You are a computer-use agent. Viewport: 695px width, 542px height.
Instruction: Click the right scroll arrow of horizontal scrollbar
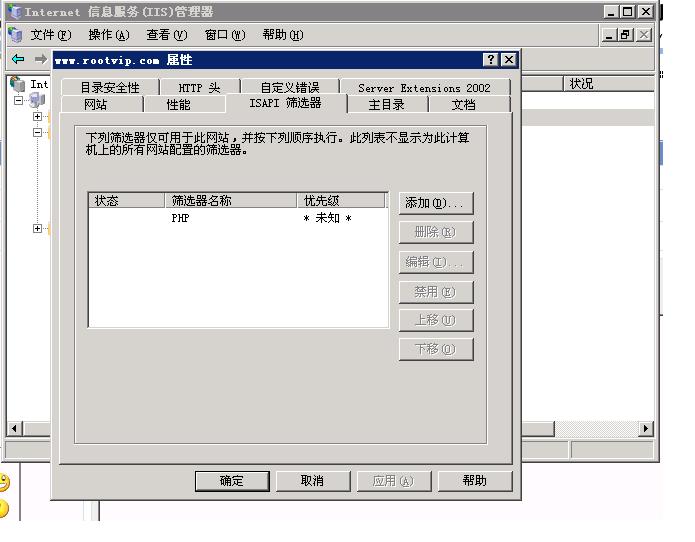pos(646,429)
